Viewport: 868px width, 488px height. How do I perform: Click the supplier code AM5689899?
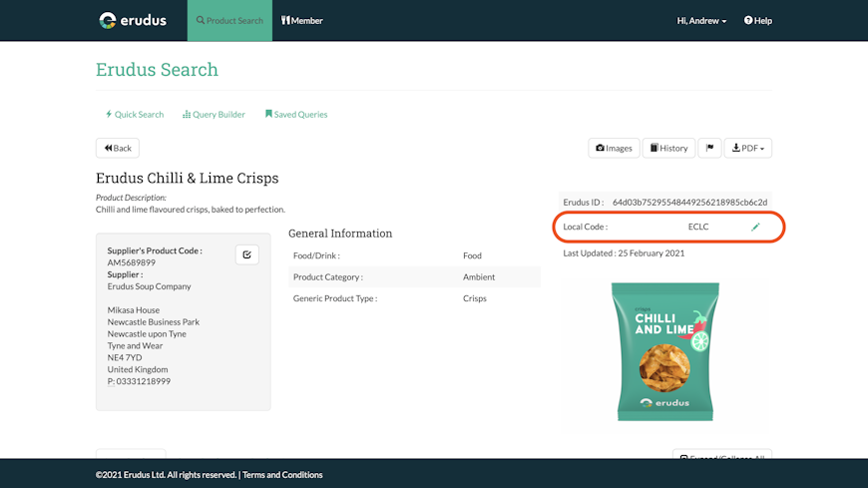point(131,262)
